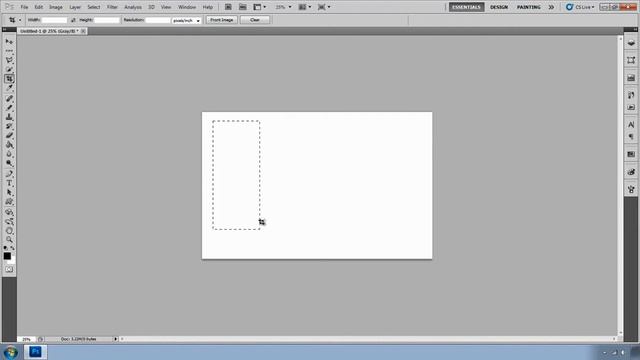Open the CS Live dropdown
640x360 pixels.
tap(580, 7)
